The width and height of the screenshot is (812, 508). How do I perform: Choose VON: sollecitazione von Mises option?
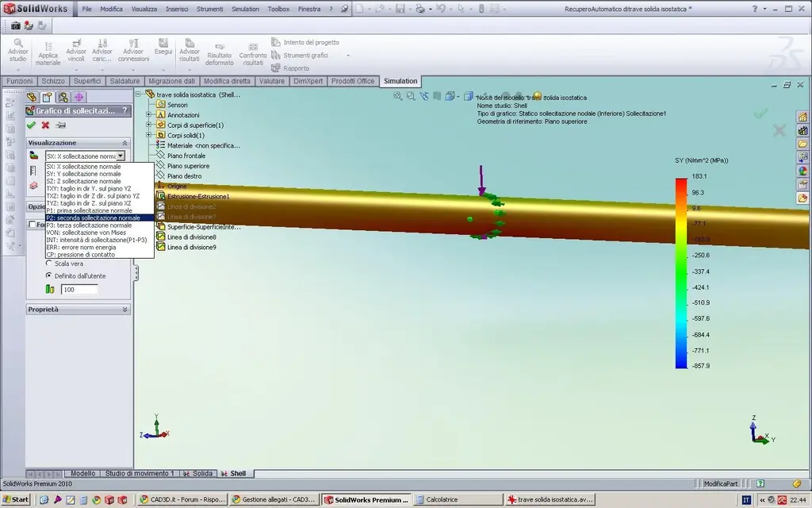99,233
